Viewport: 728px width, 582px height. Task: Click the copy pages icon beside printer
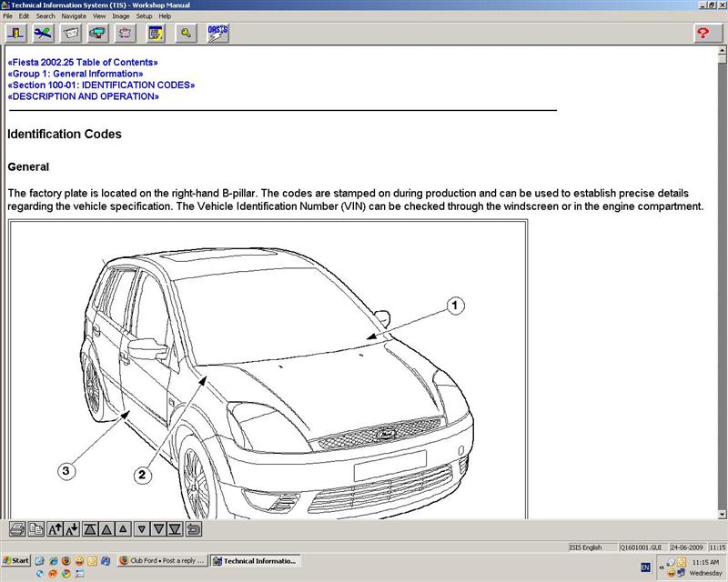click(x=35, y=528)
